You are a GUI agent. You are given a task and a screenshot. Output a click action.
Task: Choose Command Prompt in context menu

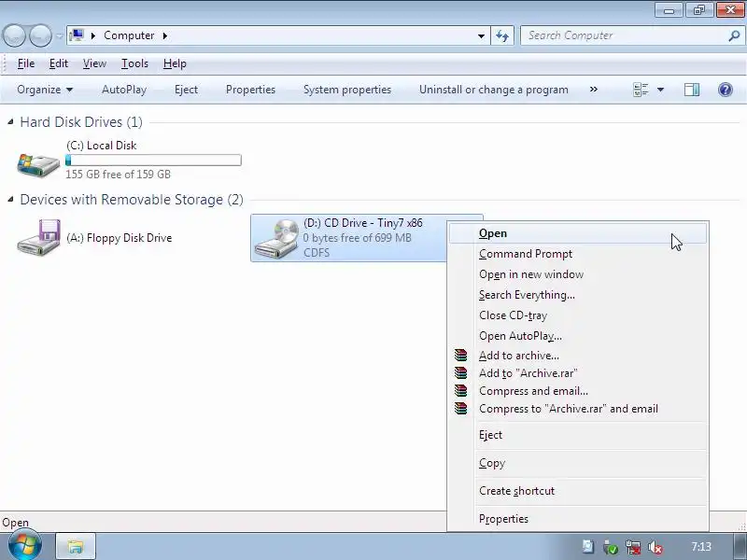(x=578, y=254)
